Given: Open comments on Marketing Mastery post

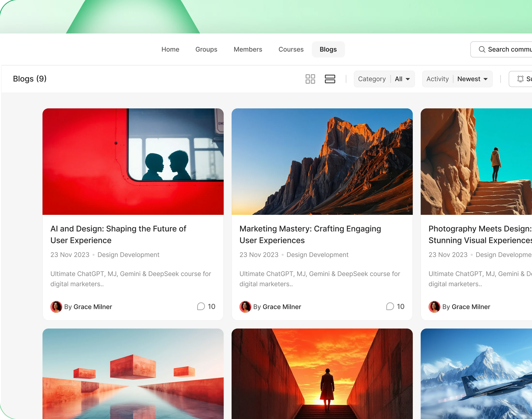Looking at the screenshot, I should (x=395, y=306).
